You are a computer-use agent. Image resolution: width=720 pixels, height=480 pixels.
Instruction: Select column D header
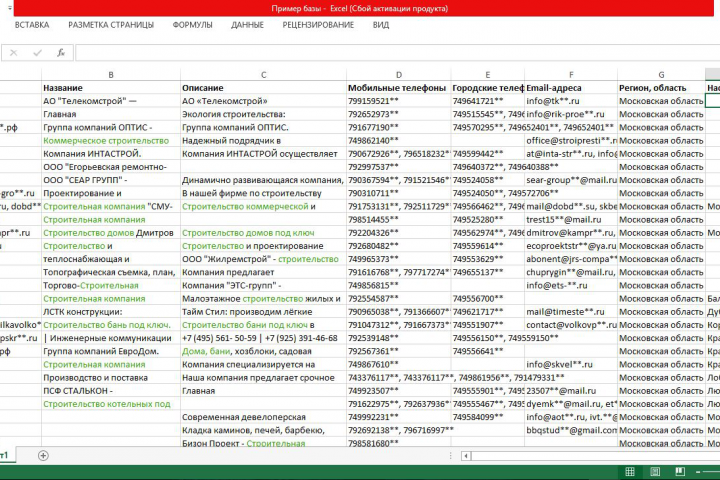click(399, 74)
